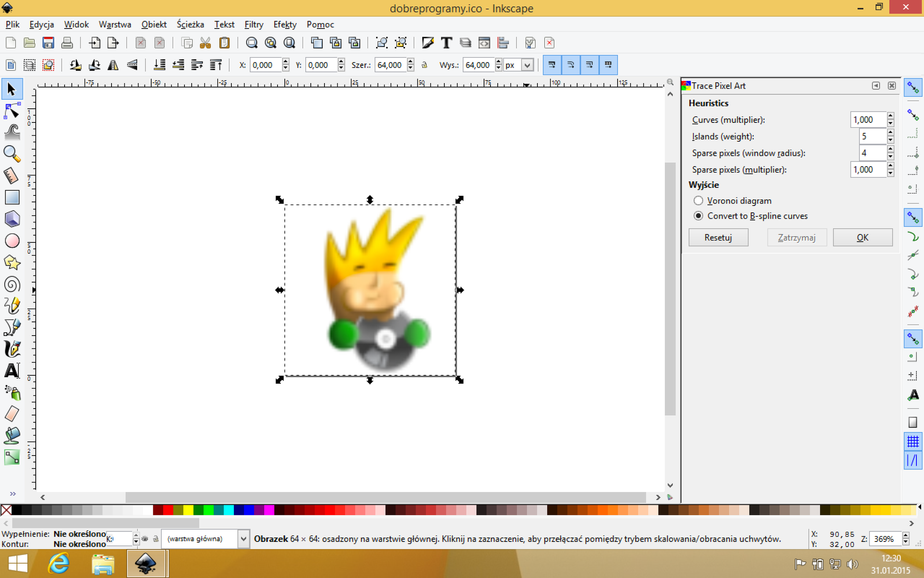Expand the toolbox overflow chevron
Screen dimensions: 924x578
pyautogui.click(x=12, y=494)
